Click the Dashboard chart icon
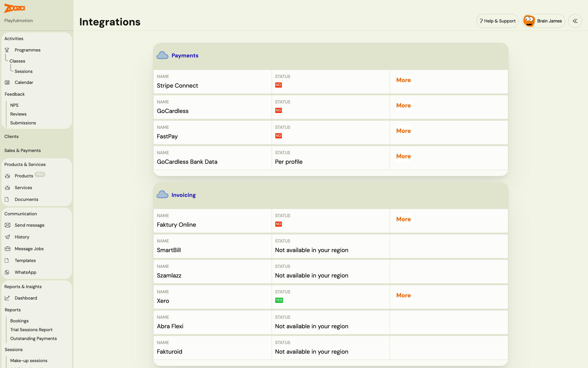Image resolution: width=588 pixels, height=368 pixels. 7,298
